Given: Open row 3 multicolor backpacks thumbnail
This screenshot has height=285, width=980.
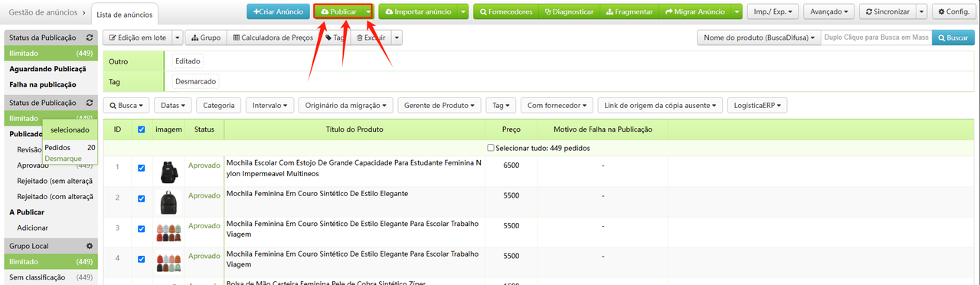Looking at the screenshot, I should tap(168, 232).
